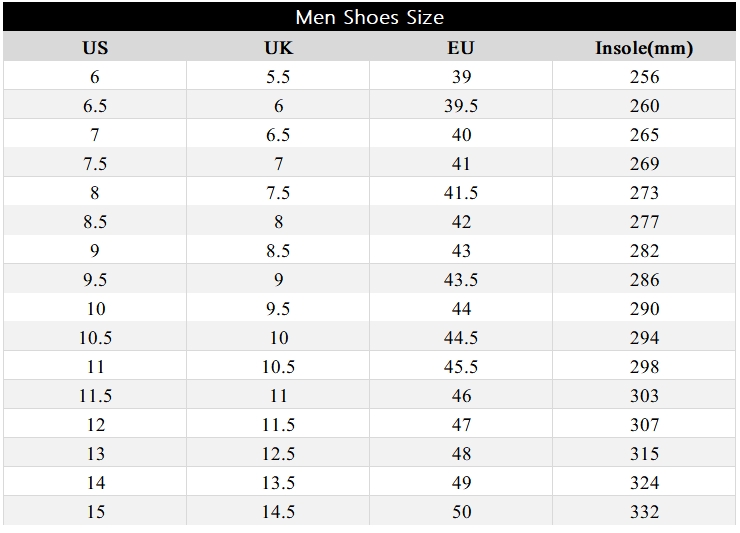Select the UK size 8.5 cell

click(x=278, y=251)
